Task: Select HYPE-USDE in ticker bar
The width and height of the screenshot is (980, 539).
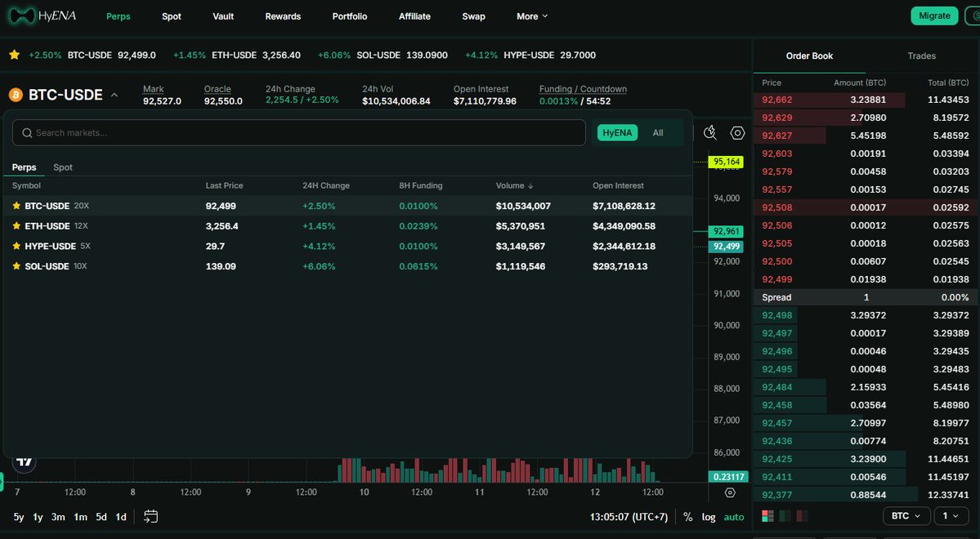Action: (530, 55)
